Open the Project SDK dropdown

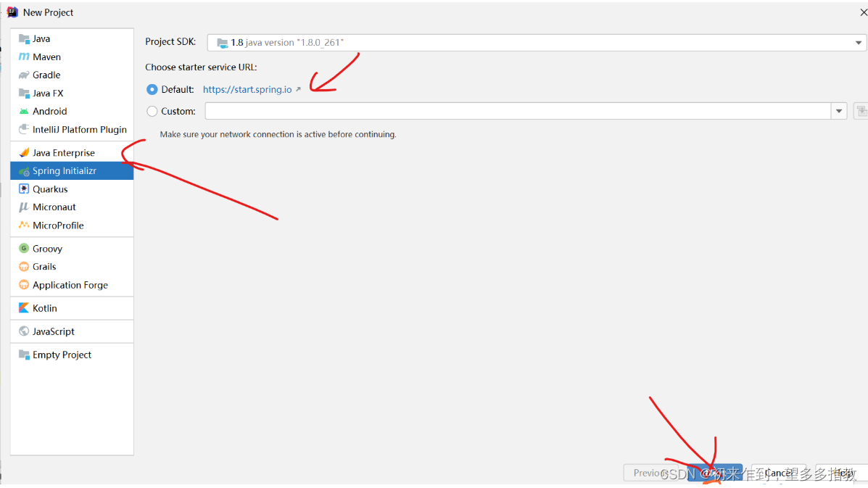click(x=858, y=43)
